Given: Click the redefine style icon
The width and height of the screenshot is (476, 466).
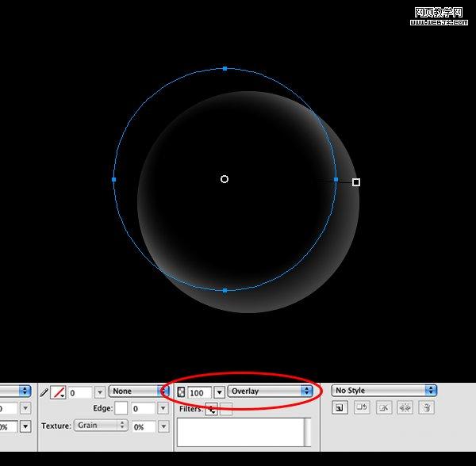Looking at the screenshot, I should click(x=361, y=407).
